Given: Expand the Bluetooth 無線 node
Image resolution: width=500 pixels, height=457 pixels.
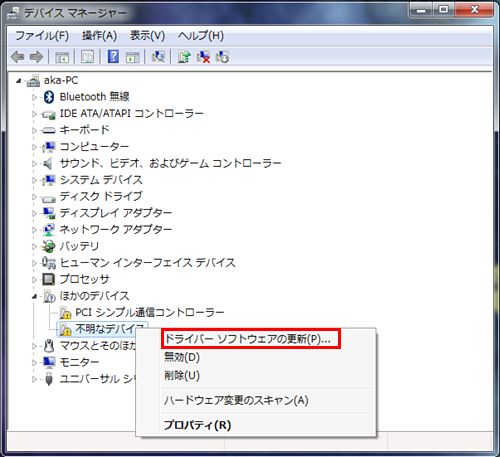Looking at the screenshot, I should click(x=34, y=97).
